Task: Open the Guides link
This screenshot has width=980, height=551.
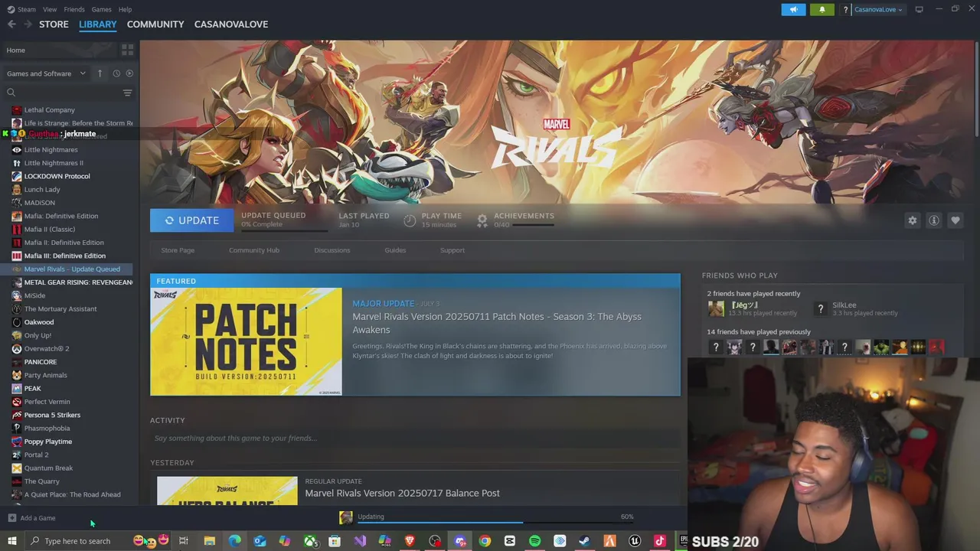Action: pyautogui.click(x=395, y=250)
